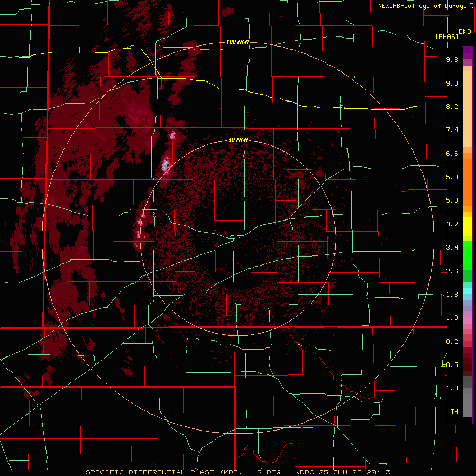
Task: Pick the bright green band on the color scale
Action: (x=467, y=255)
